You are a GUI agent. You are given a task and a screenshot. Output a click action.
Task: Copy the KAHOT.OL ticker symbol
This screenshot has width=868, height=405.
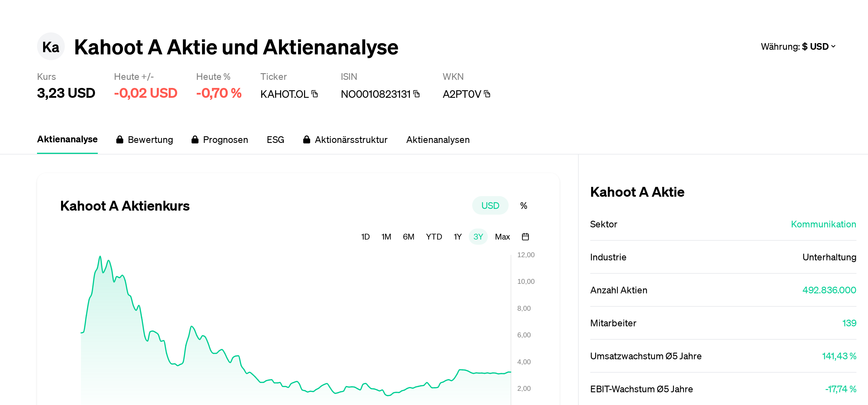pyautogui.click(x=315, y=94)
